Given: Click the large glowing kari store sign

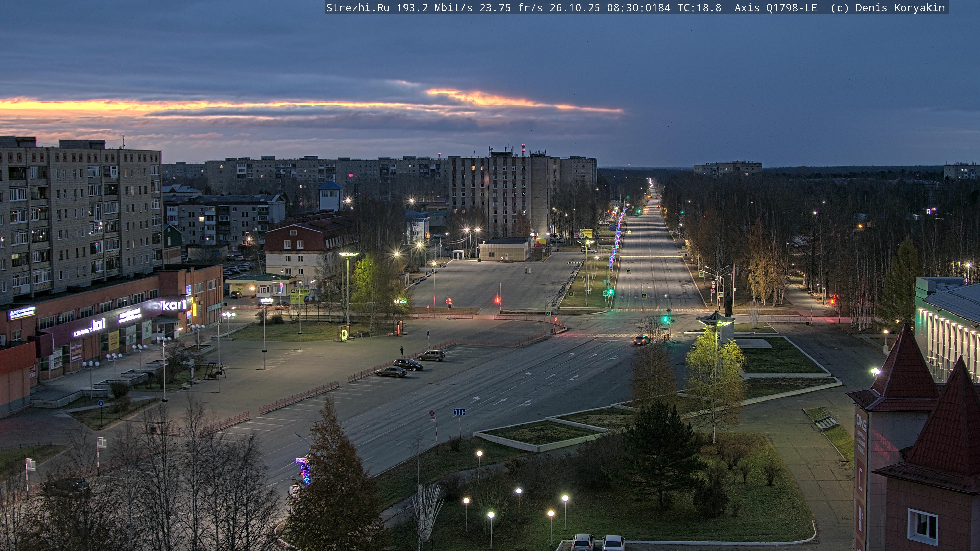Looking at the screenshot, I should pyautogui.click(x=174, y=305).
